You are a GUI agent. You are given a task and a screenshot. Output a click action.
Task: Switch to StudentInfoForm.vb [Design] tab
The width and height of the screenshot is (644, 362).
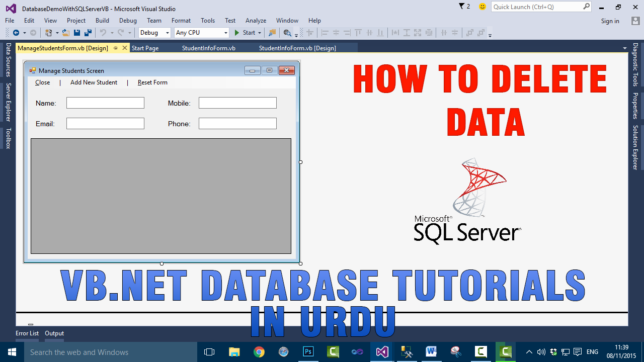point(297,48)
